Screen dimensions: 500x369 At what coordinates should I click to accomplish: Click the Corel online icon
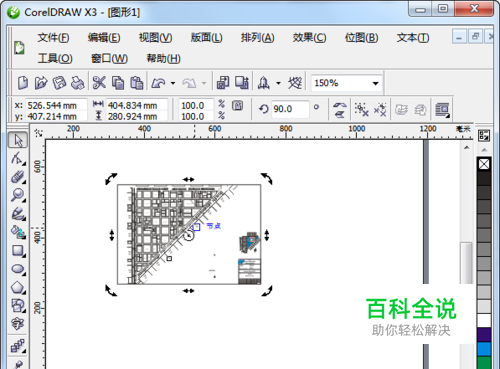click(x=295, y=83)
